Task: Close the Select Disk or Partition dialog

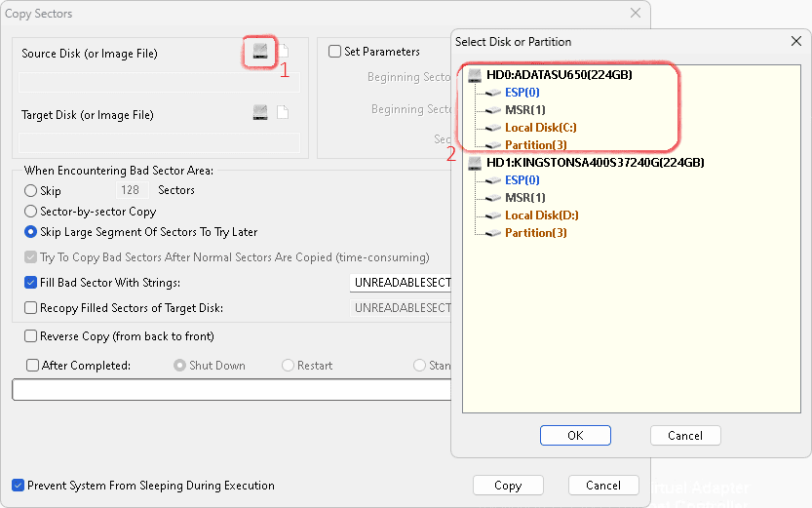Action: pyautogui.click(x=795, y=42)
